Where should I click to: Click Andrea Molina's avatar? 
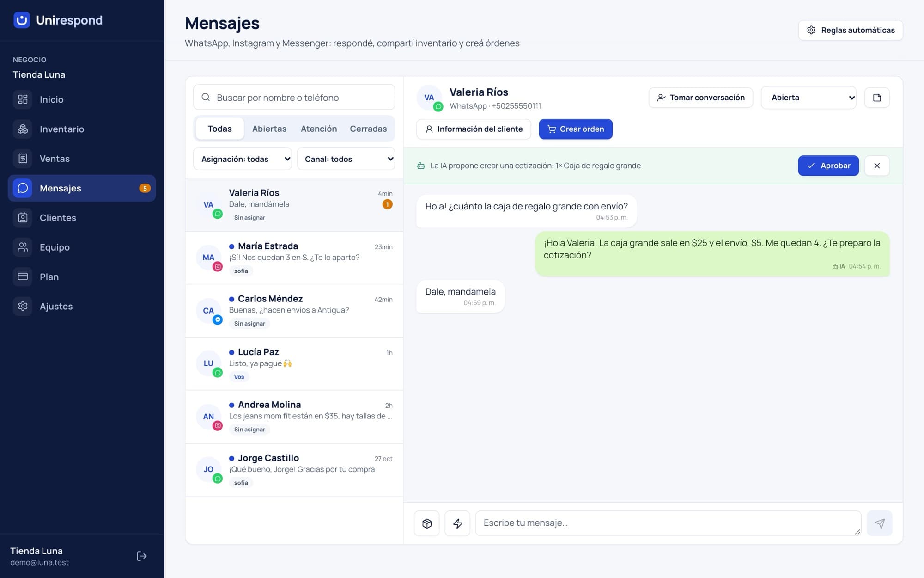point(209,417)
